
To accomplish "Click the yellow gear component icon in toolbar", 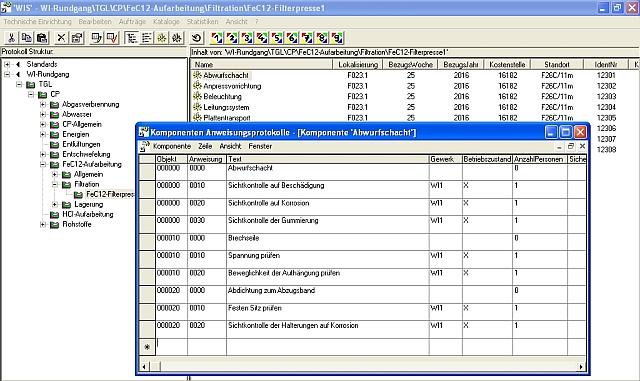I will point(162,38).
